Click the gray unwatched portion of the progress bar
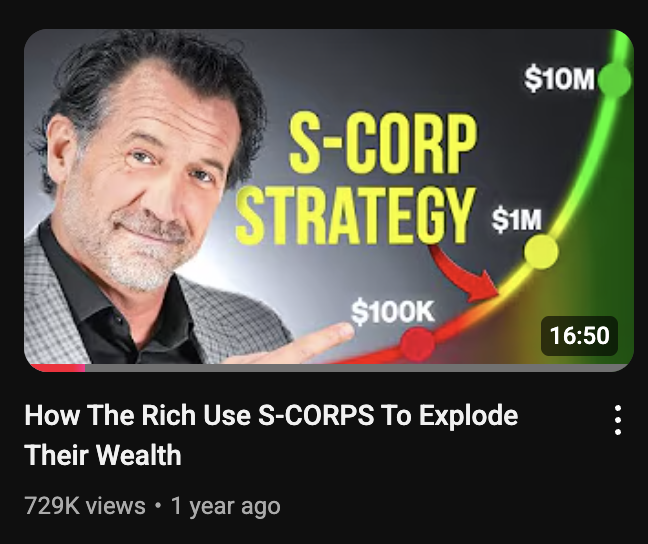 point(357,368)
